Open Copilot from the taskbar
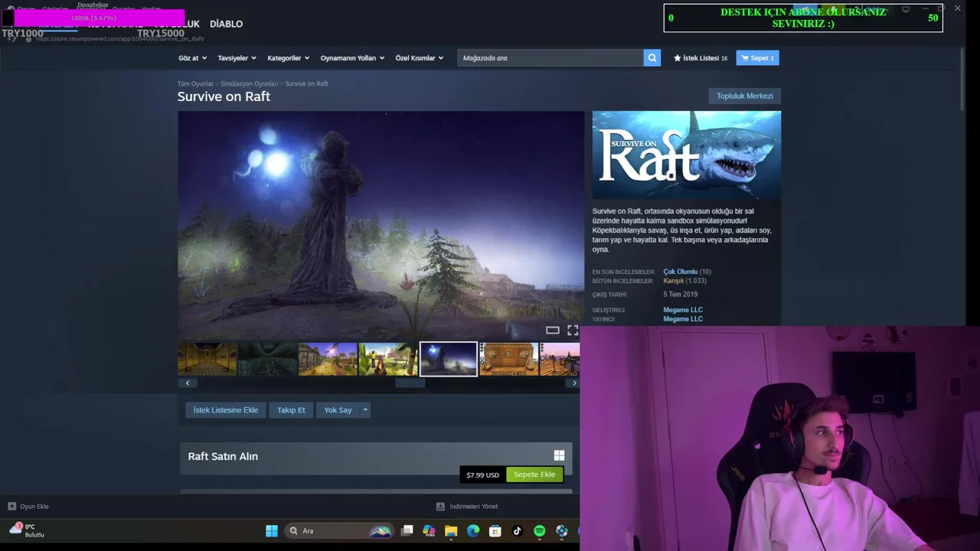The image size is (980, 551). pyautogui.click(x=429, y=530)
